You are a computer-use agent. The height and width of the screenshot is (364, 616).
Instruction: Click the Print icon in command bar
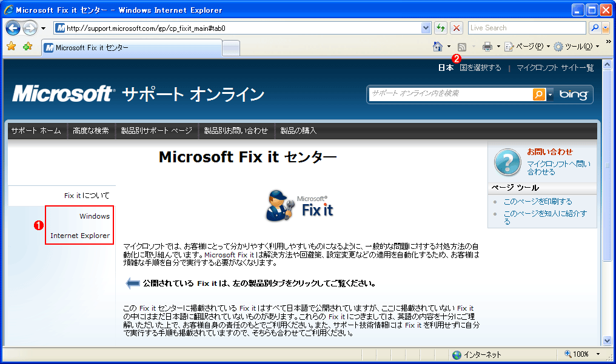click(x=487, y=47)
